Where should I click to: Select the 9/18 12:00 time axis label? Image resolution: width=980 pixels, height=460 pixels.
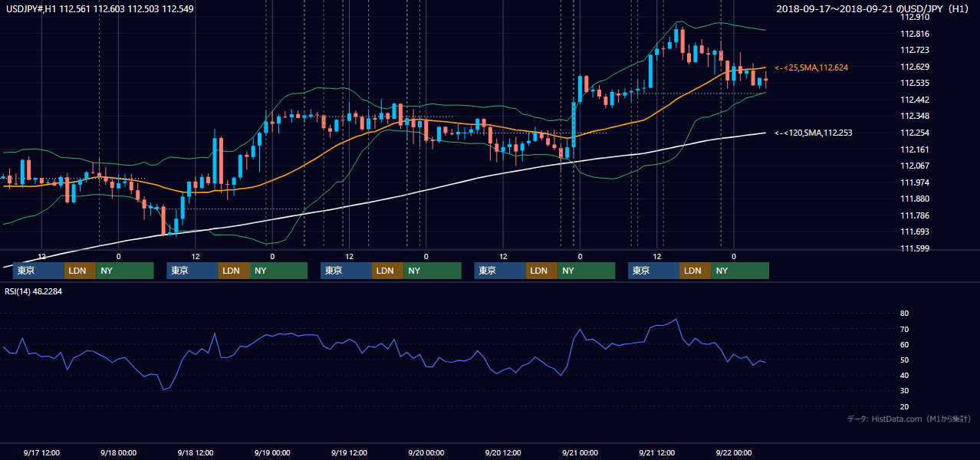click(x=195, y=452)
